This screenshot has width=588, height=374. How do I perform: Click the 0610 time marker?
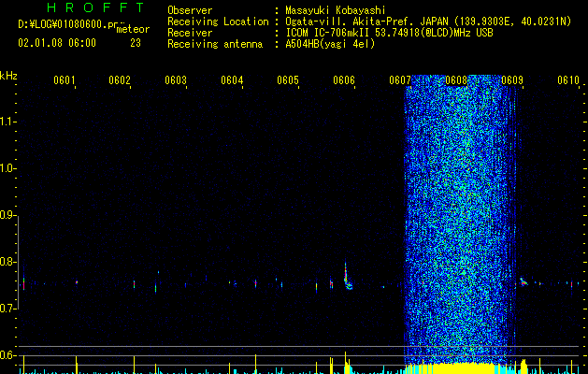click(568, 80)
